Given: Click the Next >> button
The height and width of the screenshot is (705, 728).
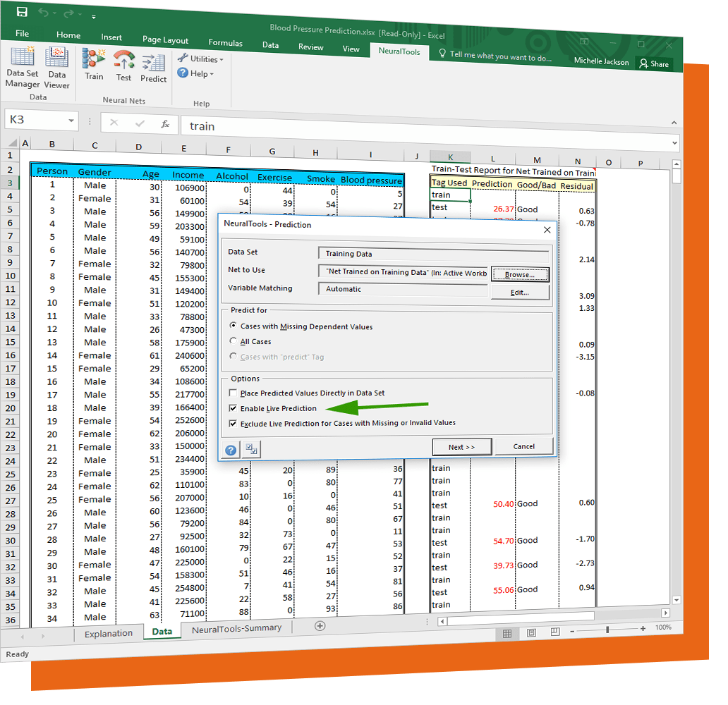Looking at the screenshot, I should pyautogui.click(x=461, y=447).
